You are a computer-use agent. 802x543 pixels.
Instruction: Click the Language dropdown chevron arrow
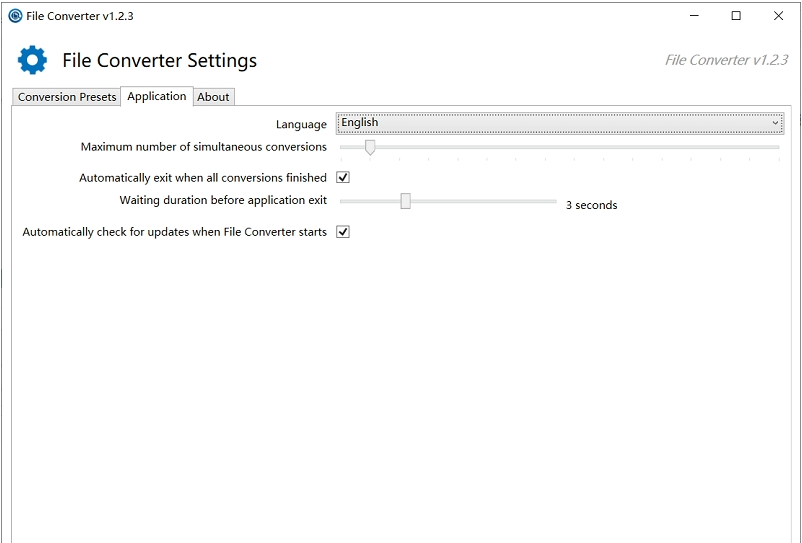[x=775, y=123]
